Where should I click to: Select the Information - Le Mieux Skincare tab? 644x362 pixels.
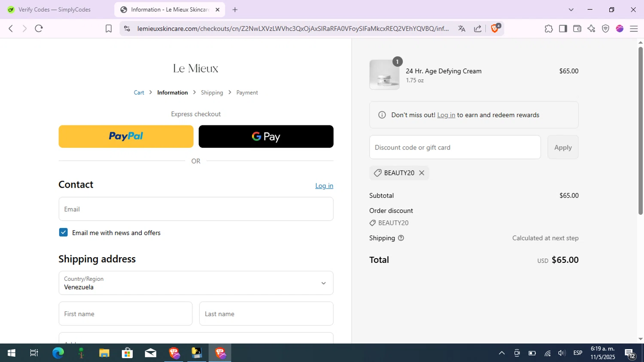point(170,9)
